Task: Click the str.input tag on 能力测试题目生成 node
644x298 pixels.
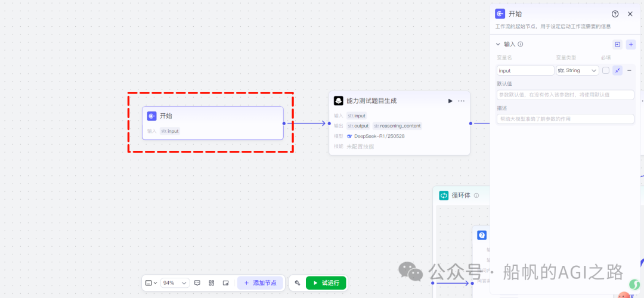Action: tap(357, 116)
